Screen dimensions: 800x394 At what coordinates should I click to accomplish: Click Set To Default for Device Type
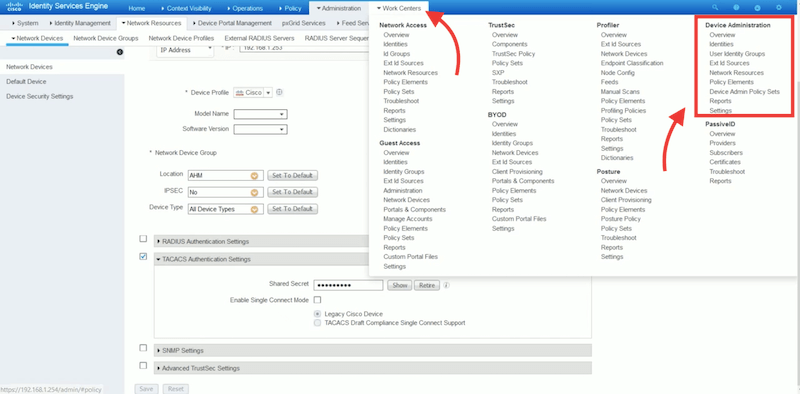(x=292, y=209)
